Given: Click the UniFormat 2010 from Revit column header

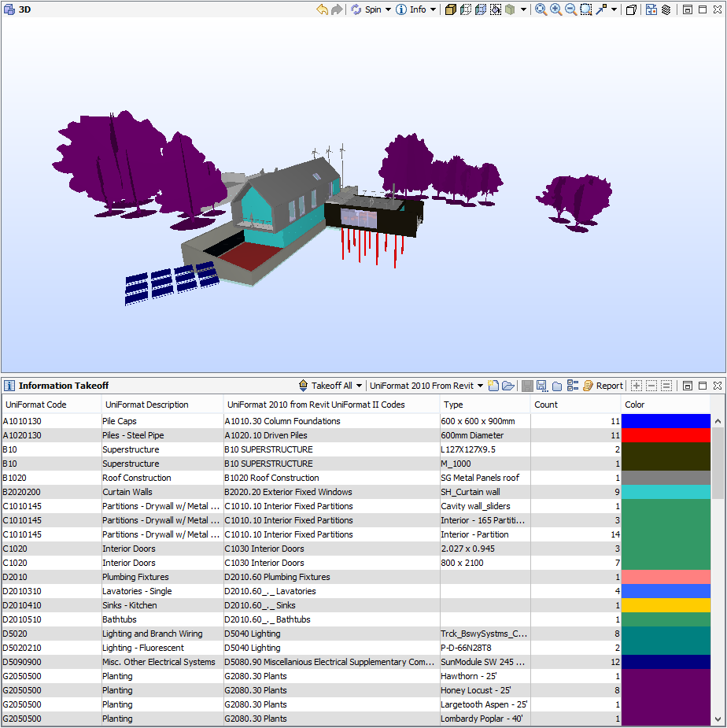Looking at the screenshot, I should 331,405.
